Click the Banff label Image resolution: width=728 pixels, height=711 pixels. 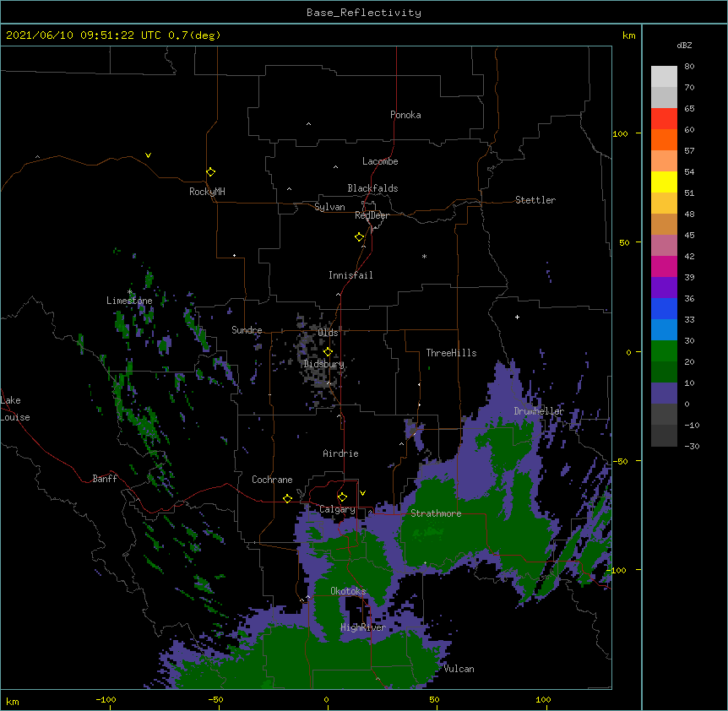[x=105, y=479]
